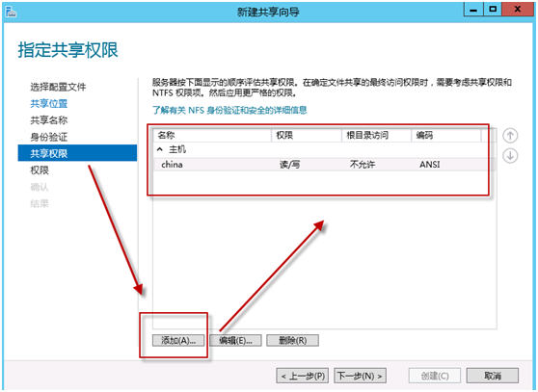Click the 编辑(E)... button
Image resolution: width=538 pixels, height=392 pixels.
[x=235, y=341]
